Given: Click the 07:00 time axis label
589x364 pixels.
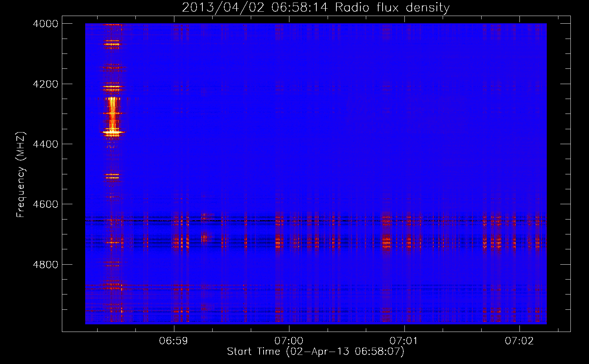Looking at the screenshot, I should click(x=289, y=341).
